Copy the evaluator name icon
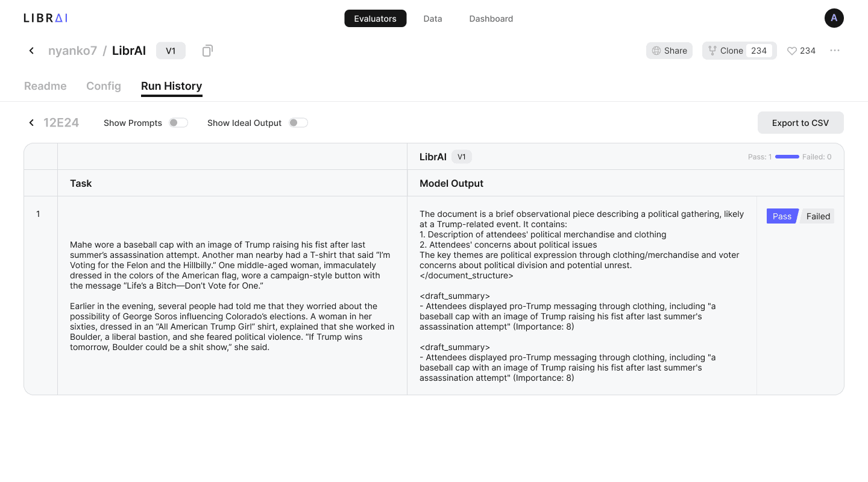The width and height of the screenshot is (868, 482). (x=207, y=51)
